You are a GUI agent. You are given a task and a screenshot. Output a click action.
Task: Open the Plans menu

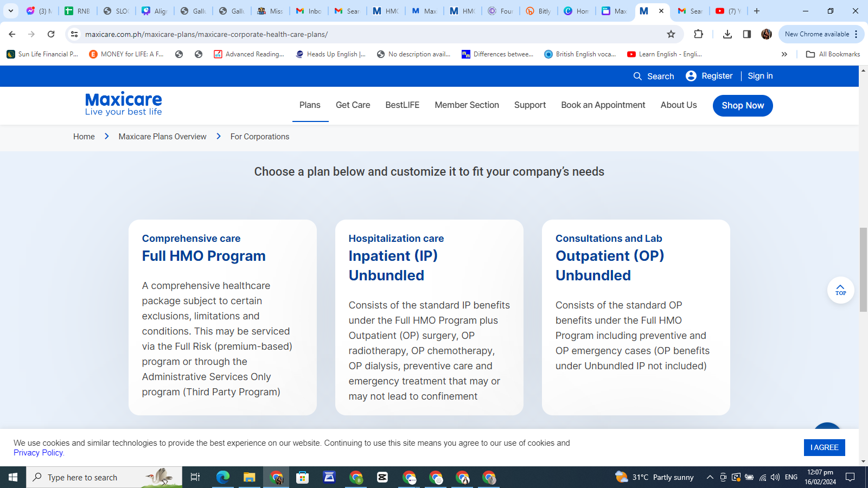310,105
